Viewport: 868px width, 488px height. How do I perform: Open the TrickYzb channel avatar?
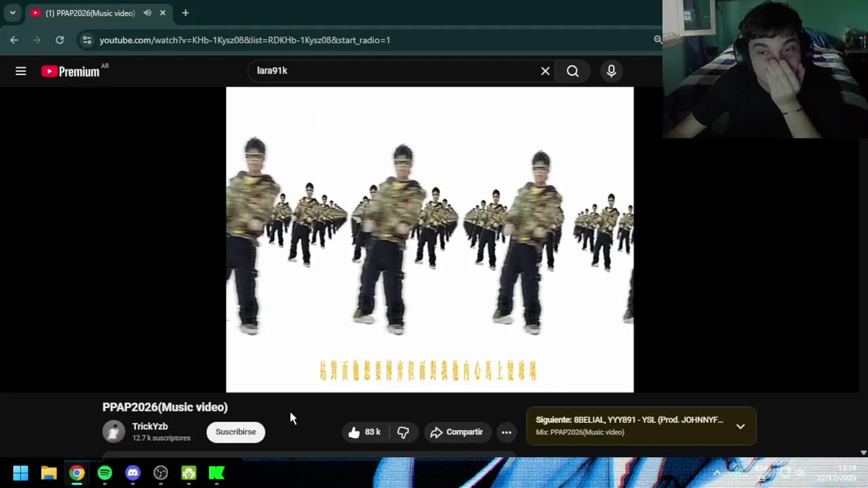[114, 432]
